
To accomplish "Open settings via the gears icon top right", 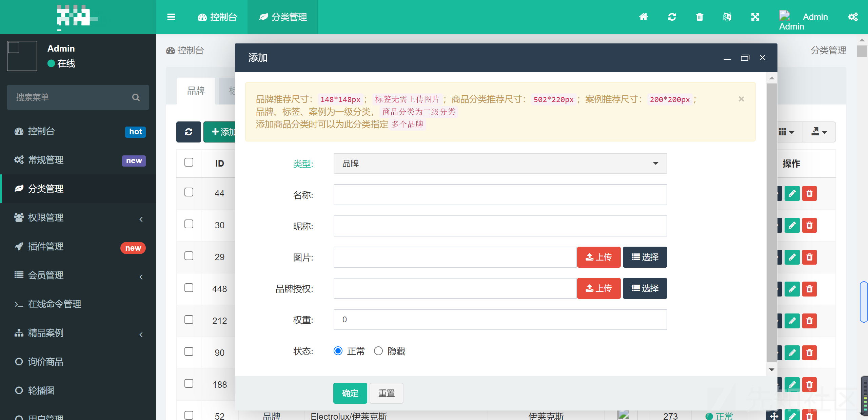I will click(853, 17).
